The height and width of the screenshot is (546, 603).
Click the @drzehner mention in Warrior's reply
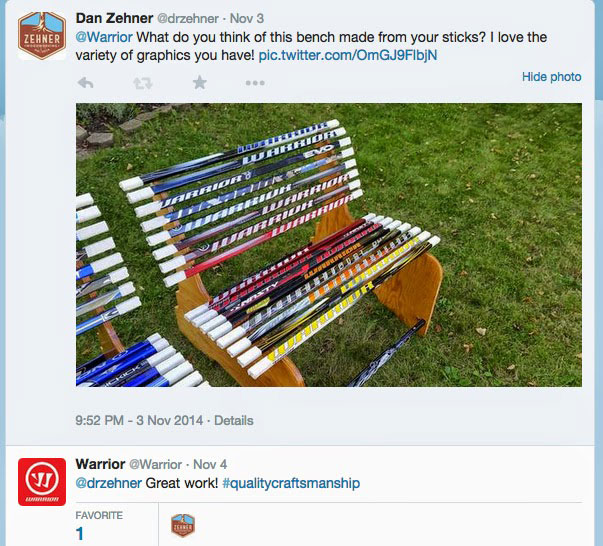point(109,484)
